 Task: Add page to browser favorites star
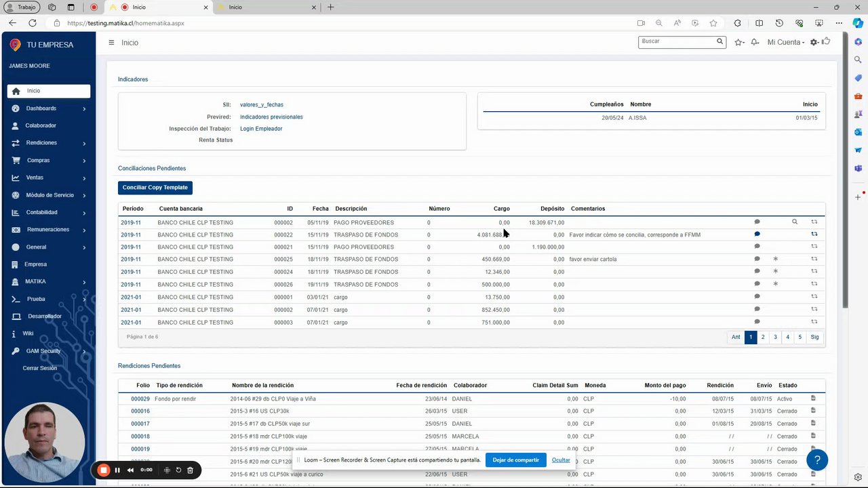713,23
